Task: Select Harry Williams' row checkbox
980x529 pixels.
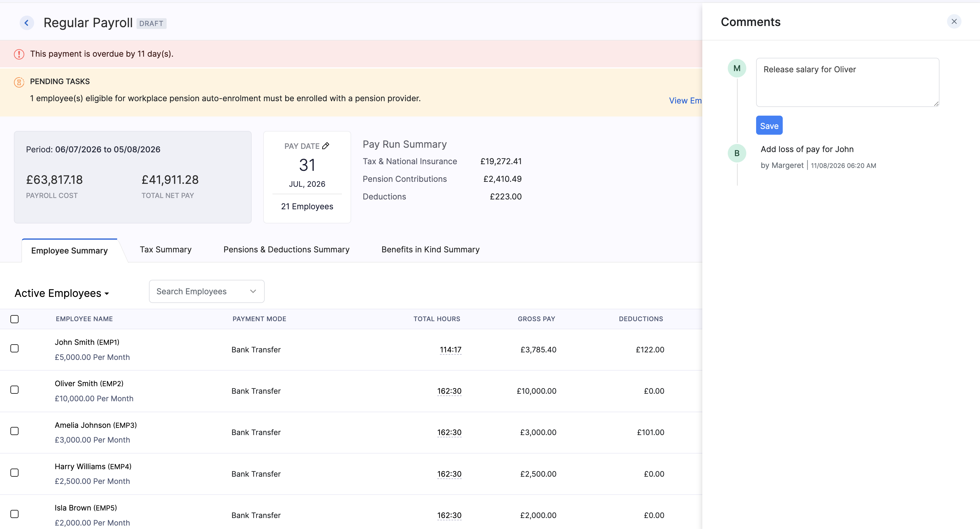Action: tap(14, 473)
